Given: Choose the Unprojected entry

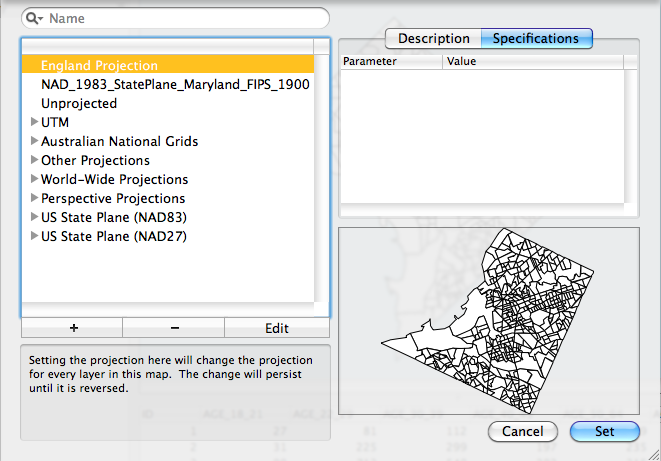Looking at the screenshot, I should click(79, 103).
